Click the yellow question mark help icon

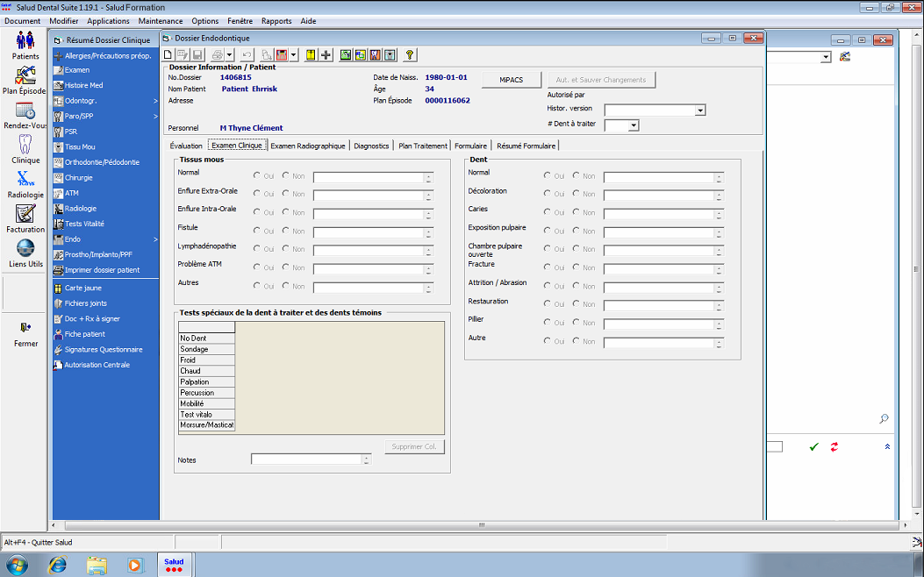(409, 54)
